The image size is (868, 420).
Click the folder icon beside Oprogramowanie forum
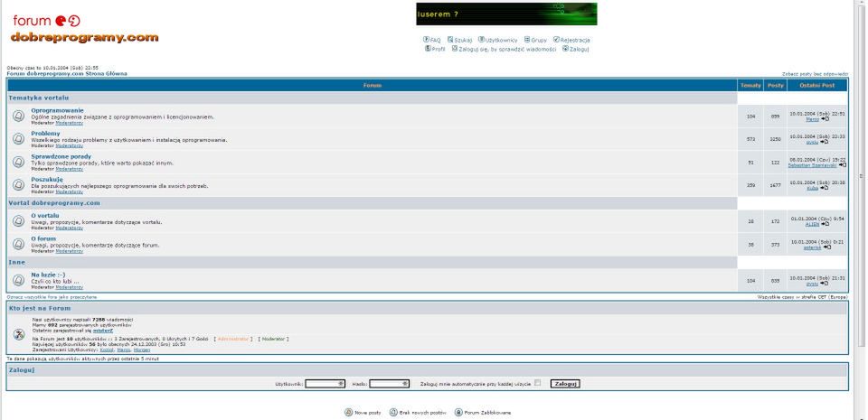click(18, 116)
